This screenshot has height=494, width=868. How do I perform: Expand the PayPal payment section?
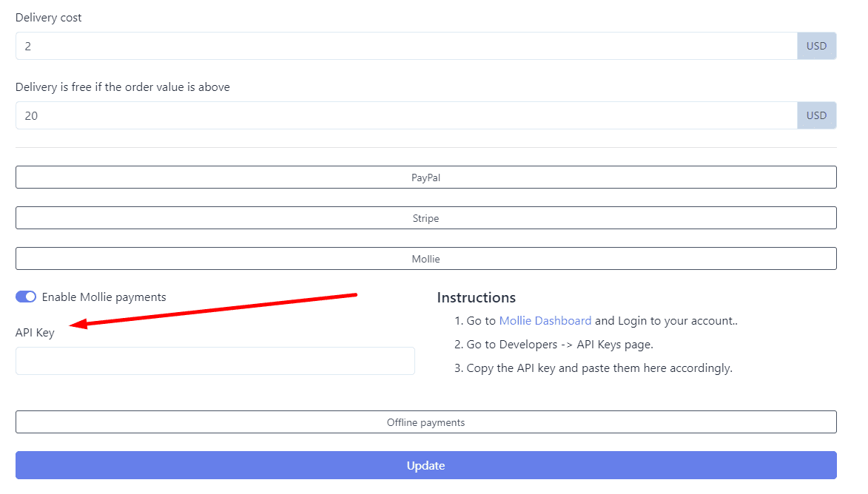(425, 177)
